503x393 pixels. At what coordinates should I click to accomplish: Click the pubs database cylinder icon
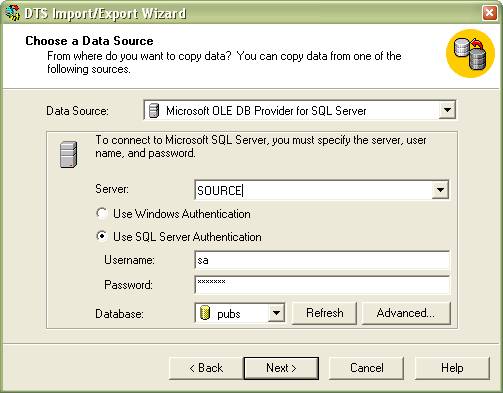coord(205,313)
